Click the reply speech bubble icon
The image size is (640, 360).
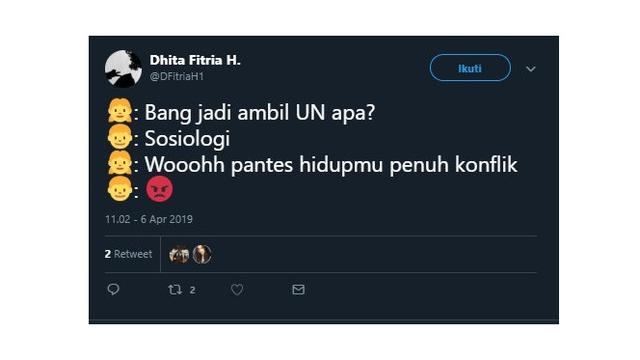[x=113, y=289]
